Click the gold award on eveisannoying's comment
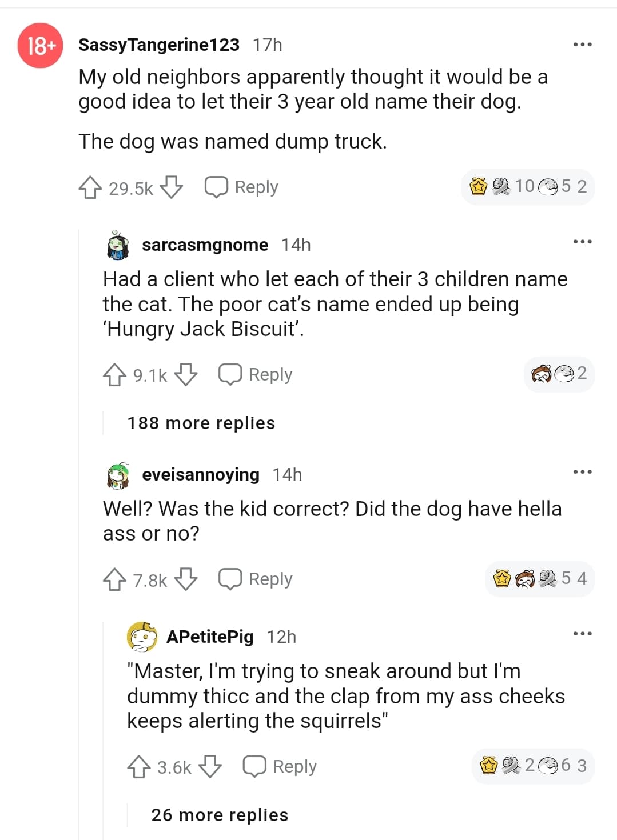Image resolution: width=617 pixels, height=840 pixels. click(x=502, y=579)
